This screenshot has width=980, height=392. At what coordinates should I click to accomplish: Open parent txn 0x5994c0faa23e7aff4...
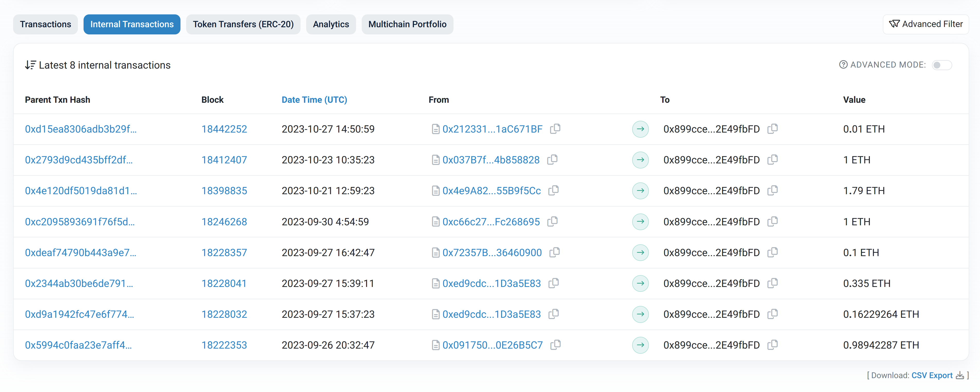78,345
